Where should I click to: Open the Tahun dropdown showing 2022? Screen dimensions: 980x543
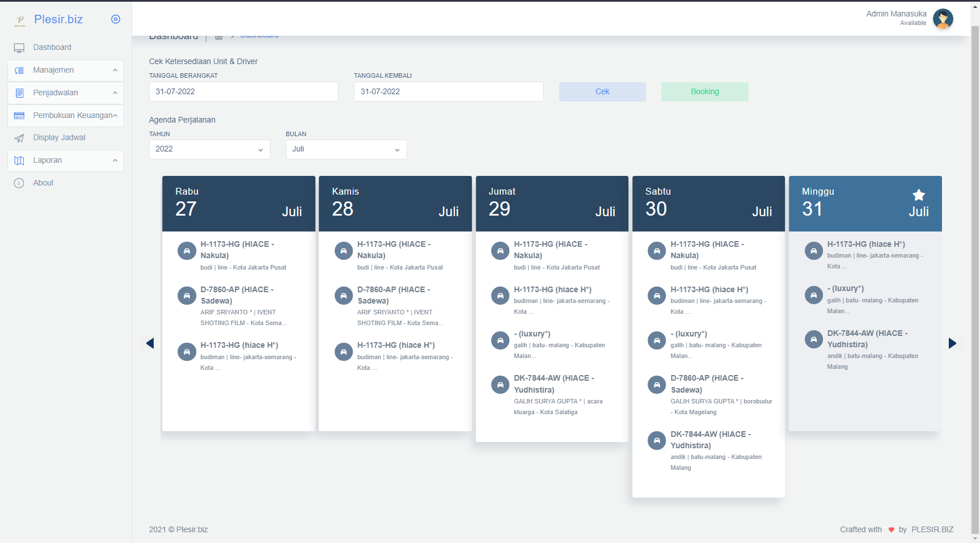pos(209,149)
